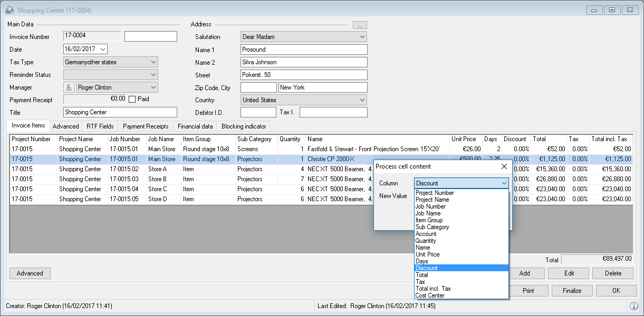Click the Shopping Center window title icon
Screen dimensions: 644x316
point(9,11)
